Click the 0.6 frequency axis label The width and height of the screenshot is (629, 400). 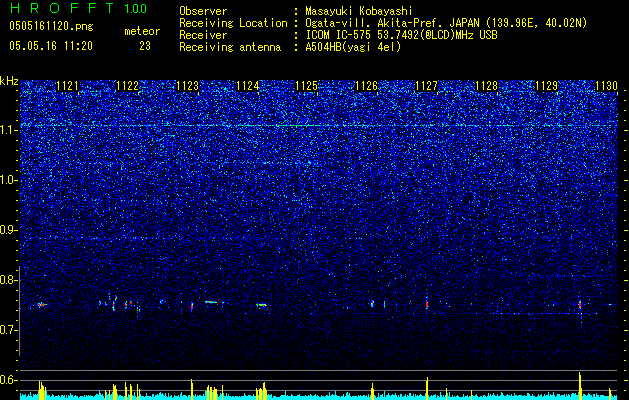pyautogui.click(x=9, y=380)
